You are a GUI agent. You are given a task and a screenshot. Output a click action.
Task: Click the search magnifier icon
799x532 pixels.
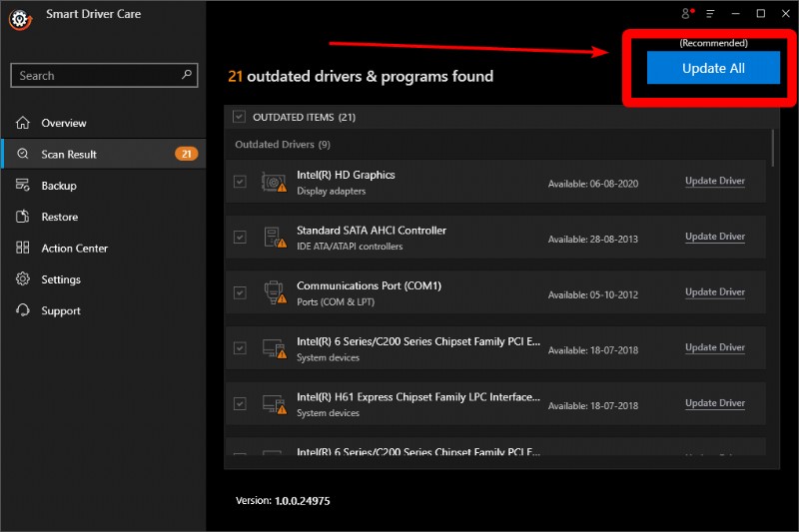(x=187, y=74)
